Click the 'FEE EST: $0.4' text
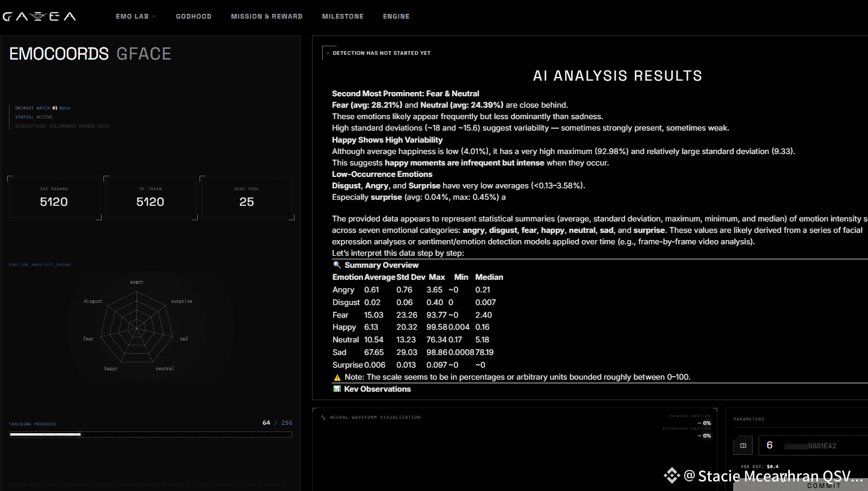868x491 pixels. 760,467
